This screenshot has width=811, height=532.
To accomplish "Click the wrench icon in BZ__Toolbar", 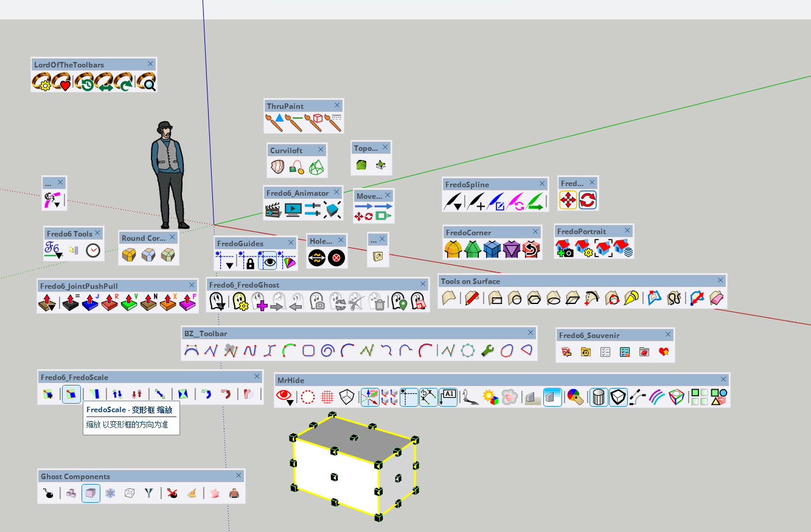I will coord(487,351).
